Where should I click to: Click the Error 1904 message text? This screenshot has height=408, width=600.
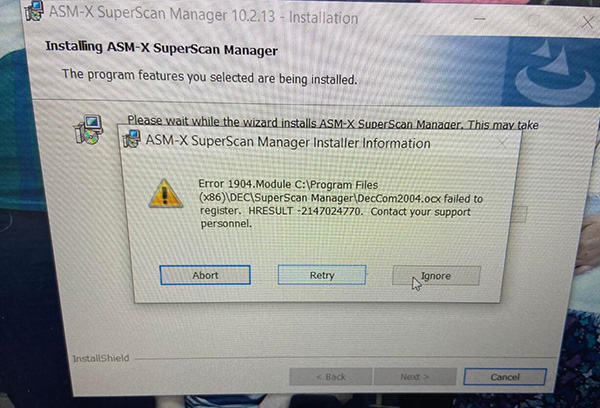[x=341, y=204]
